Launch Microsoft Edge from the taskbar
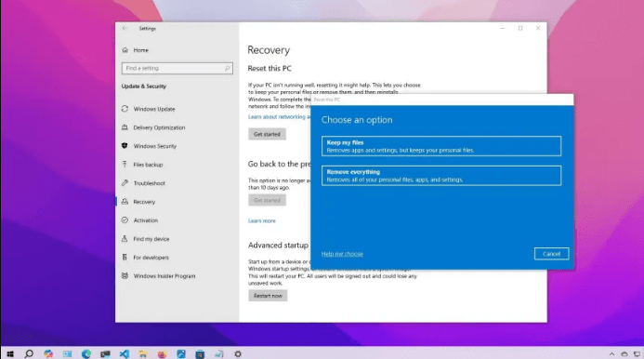This screenshot has width=644, height=359. 86,353
